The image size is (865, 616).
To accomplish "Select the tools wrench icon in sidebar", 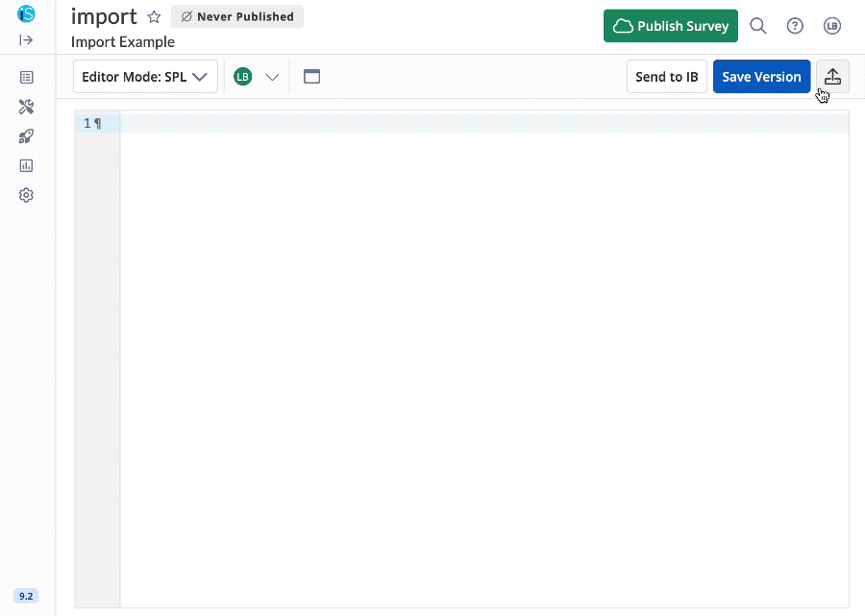I will point(26,107).
